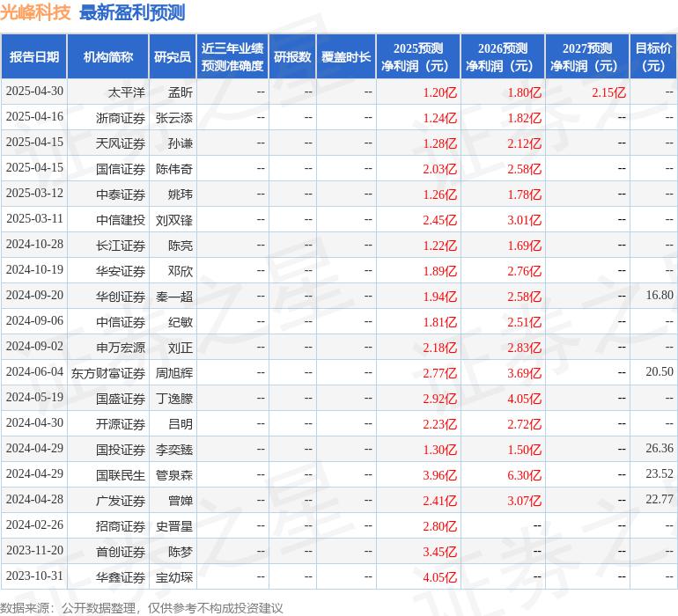This screenshot has height=616, width=678.
Task: Click the 2.76亿 forecast for 华安证券
Action: pos(524,271)
